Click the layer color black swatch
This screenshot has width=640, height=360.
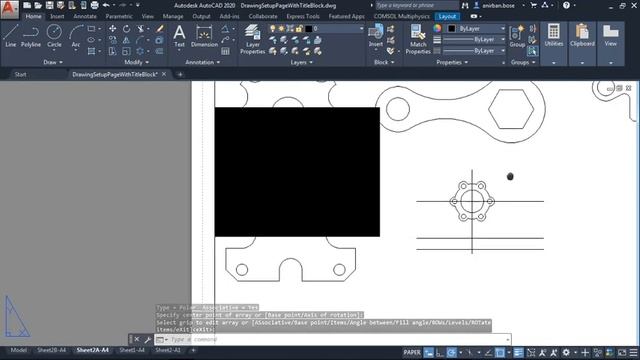(x=309, y=29)
